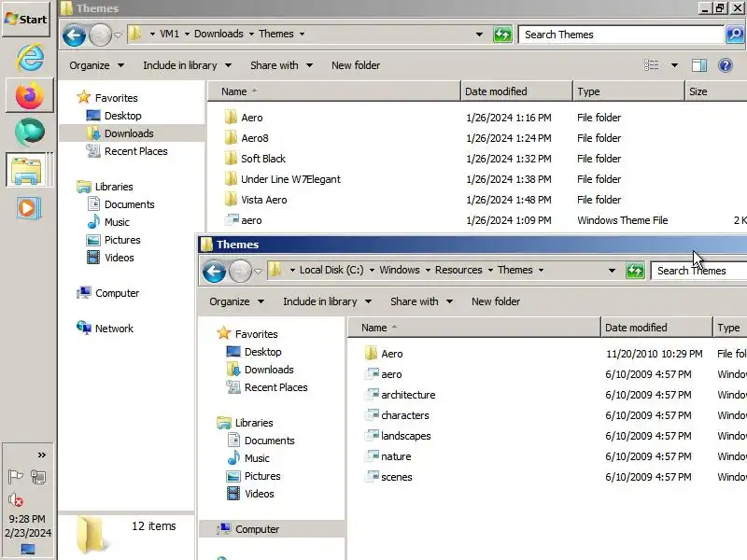
Task: Open Action Center flag tray icon
Action: pos(15,476)
